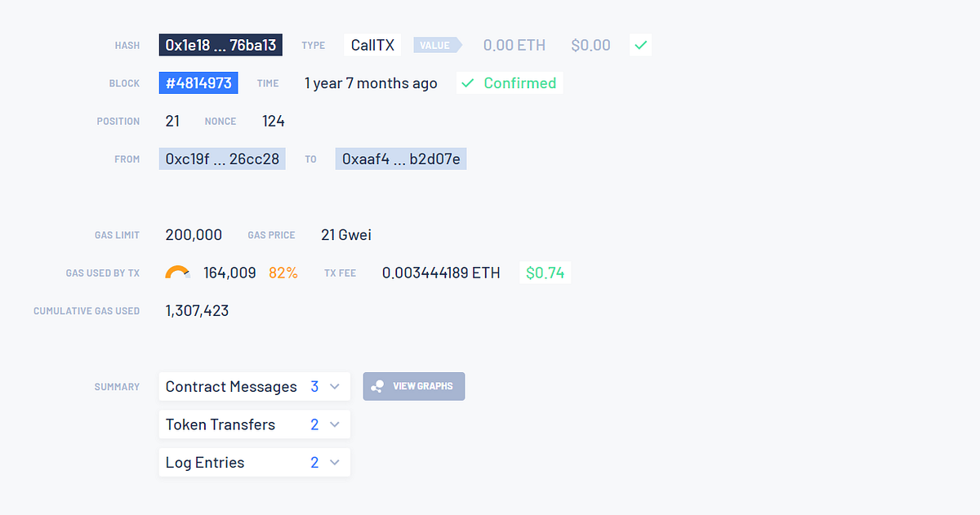Select the Token Transfers summary row
The width and height of the screenshot is (980, 515).
[220, 424]
